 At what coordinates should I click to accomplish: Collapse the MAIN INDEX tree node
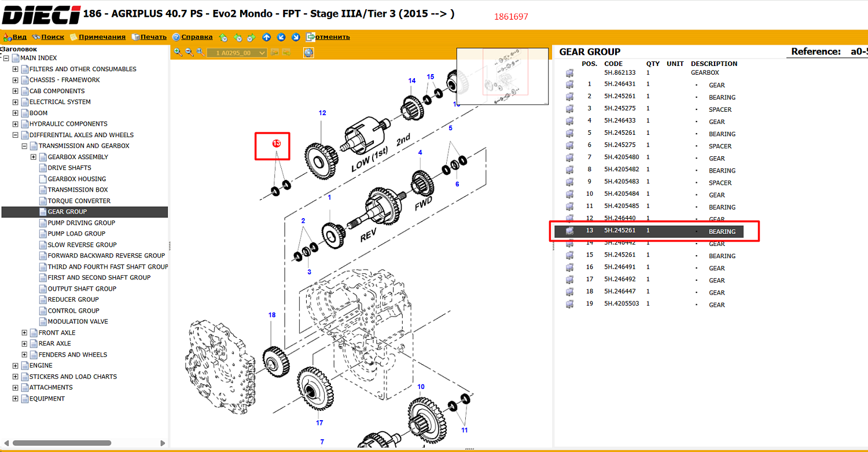tap(6, 58)
